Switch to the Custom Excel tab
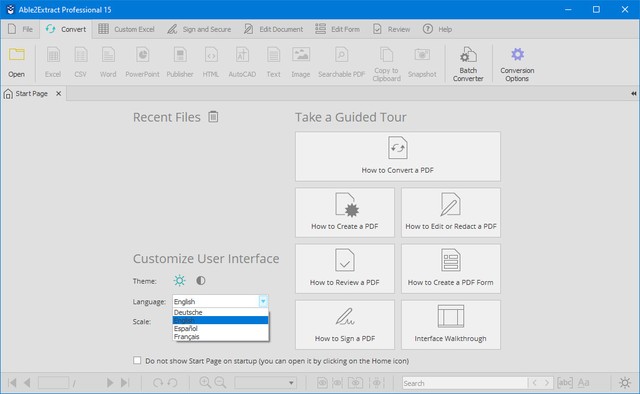 point(127,29)
